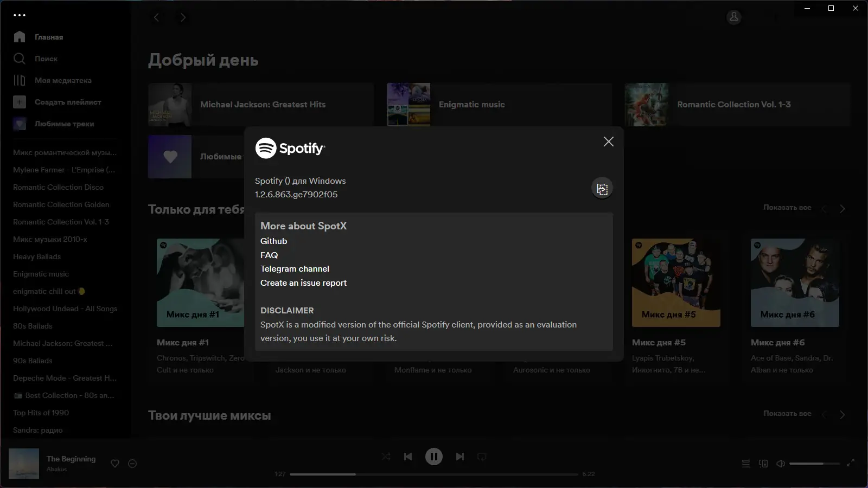Click Создать плейлист in sidebar
868x488 pixels.
coord(68,102)
